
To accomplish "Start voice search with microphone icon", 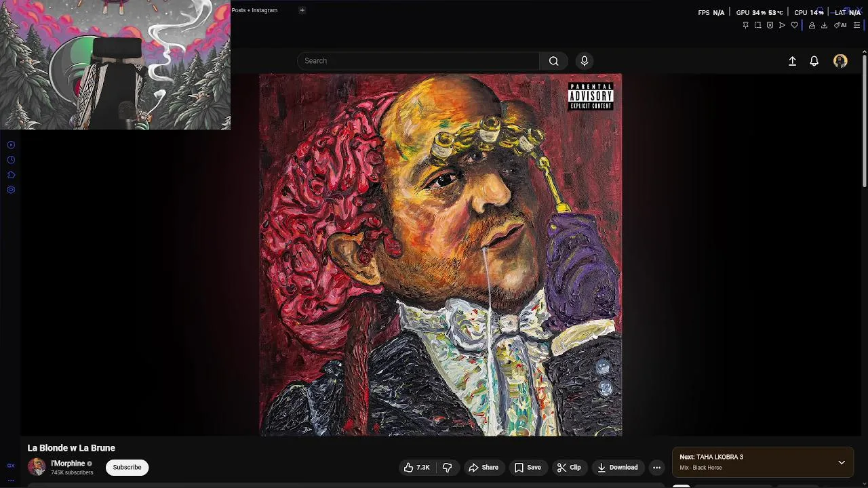I will pyautogui.click(x=585, y=61).
